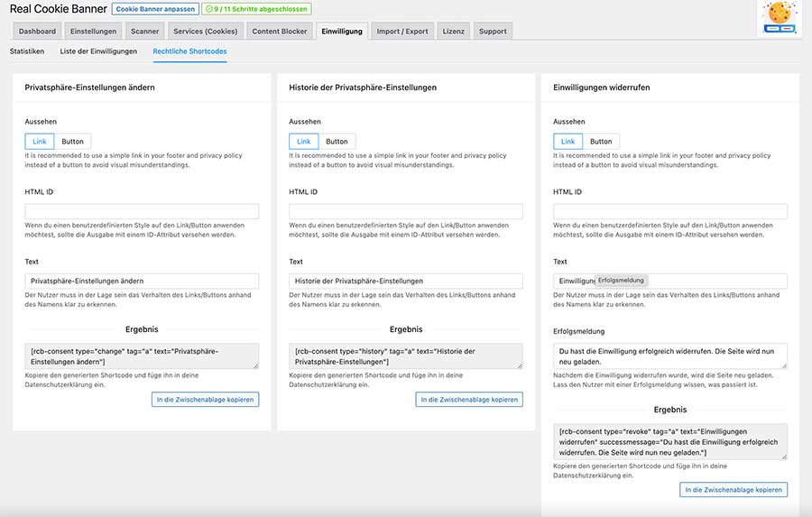812x517 pixels.
Task: Copy the revoke shortcode to the clipboard
Action: (x=734, y=489)
